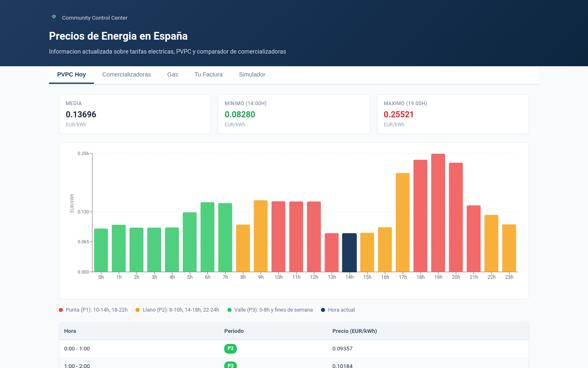Click the MEDIA 0.13696 card
Image resolution: width=588 pixels, height=368 pixels.
click(135, 114)
